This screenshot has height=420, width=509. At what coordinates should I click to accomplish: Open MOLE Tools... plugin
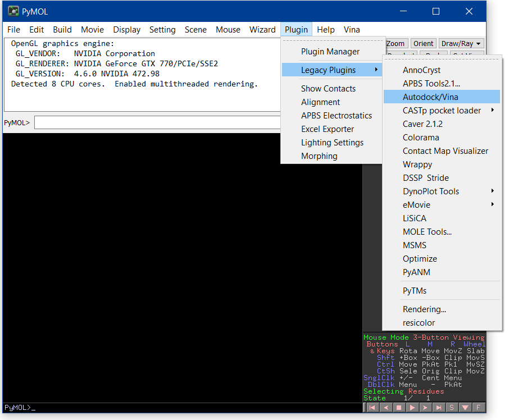(x=442, y=232)
